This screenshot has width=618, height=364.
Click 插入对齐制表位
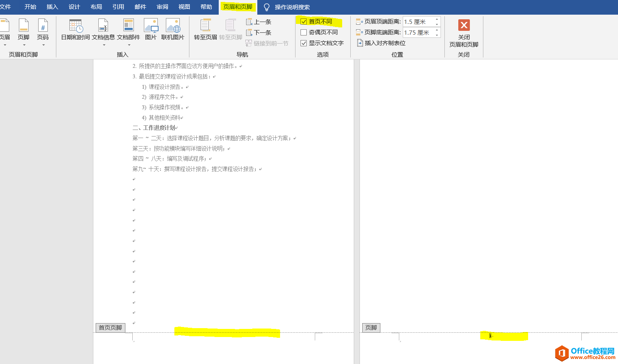381,43
